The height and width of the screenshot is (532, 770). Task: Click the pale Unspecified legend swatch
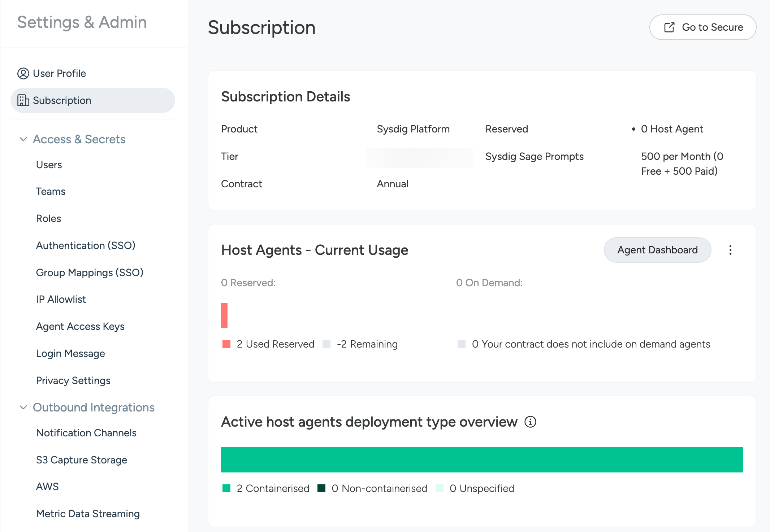(x=440, y=488)
